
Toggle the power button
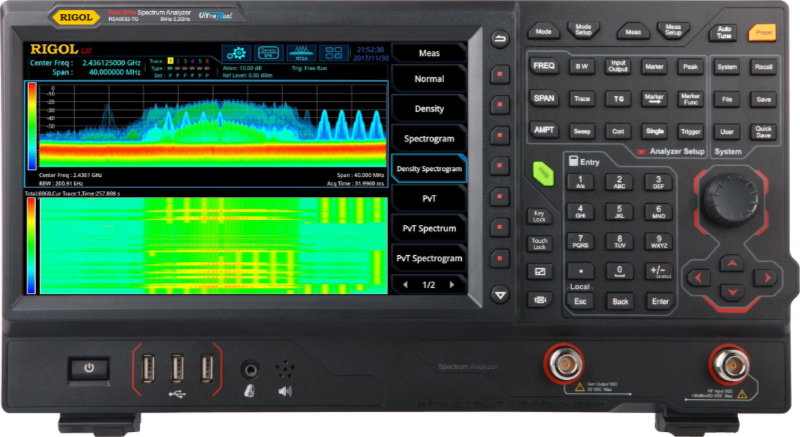click(89, 368)
